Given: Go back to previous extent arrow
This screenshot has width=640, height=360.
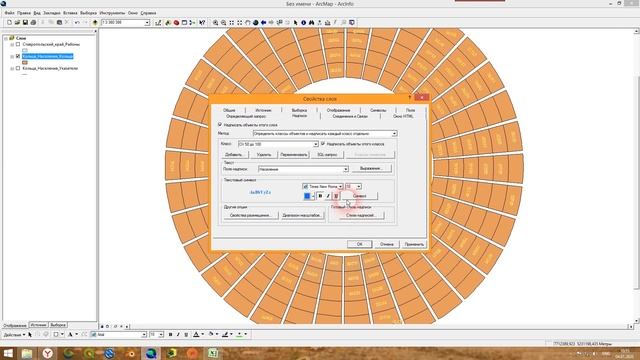Looking at the screenshot, I should [x=264, y=23].
